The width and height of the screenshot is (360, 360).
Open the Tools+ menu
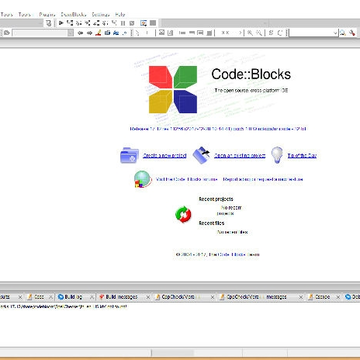(x=24, y=15)
